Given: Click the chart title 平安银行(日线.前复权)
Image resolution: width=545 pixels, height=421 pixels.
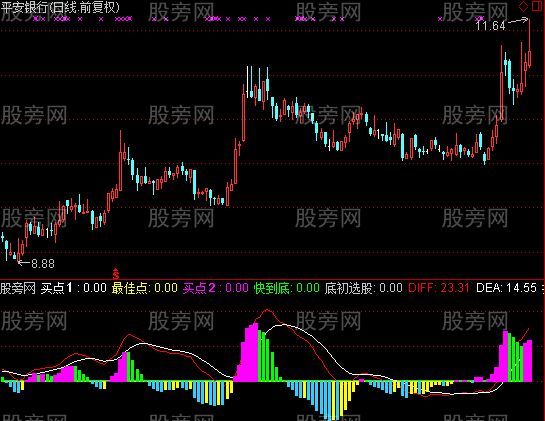Looking at the screenshot, I should [60, 7].
